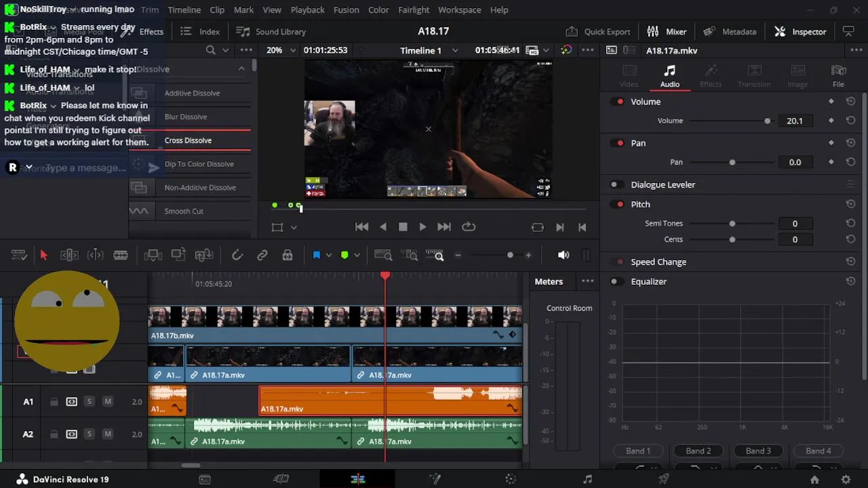Collapse the Dissolve transitions group
Viewport: 868px width, 488px height.
coord(241,69)
